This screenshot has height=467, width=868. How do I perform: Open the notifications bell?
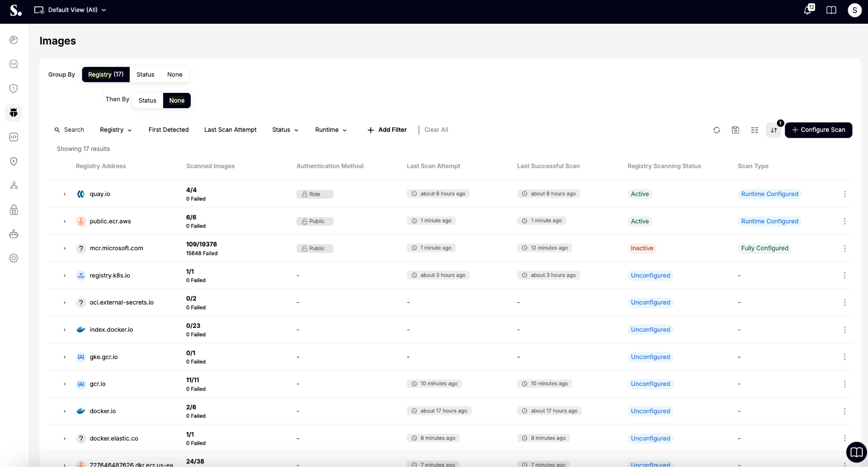click(808, 10)
